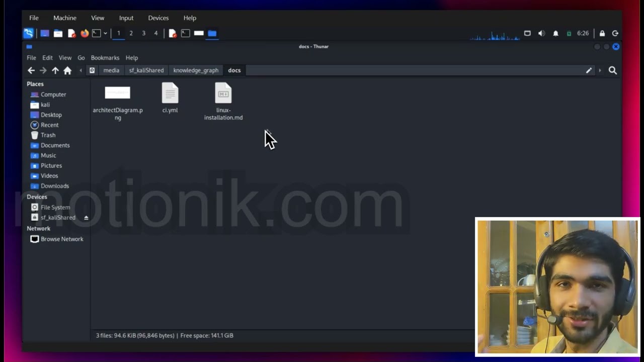Click the root disk path button
This screenshot has height=362, width=644.
[x=92, y=70]
